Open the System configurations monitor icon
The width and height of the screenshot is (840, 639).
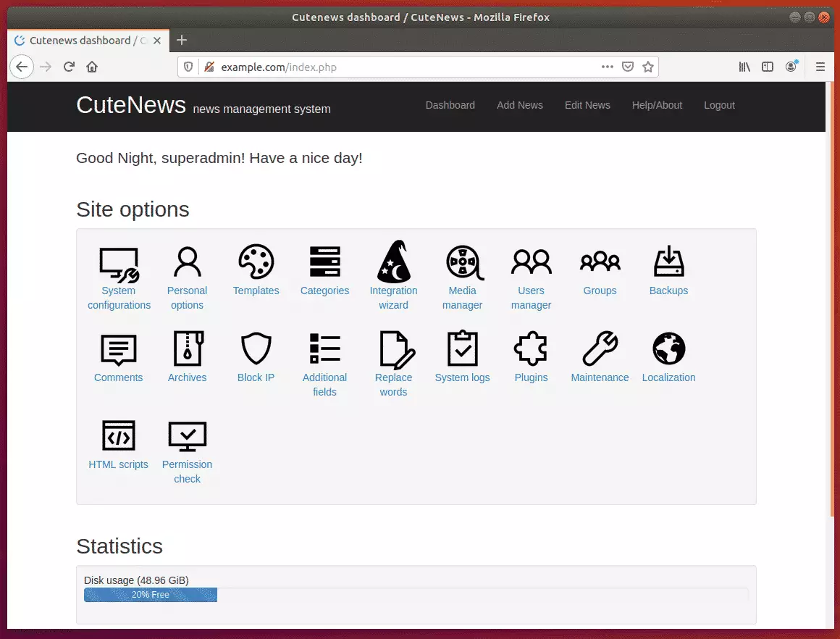pos(119,264)
